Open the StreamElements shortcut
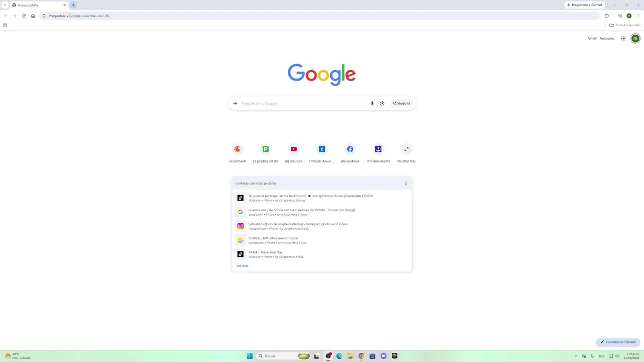This screenshot has height=362, width=644. (x=378, y=153)
